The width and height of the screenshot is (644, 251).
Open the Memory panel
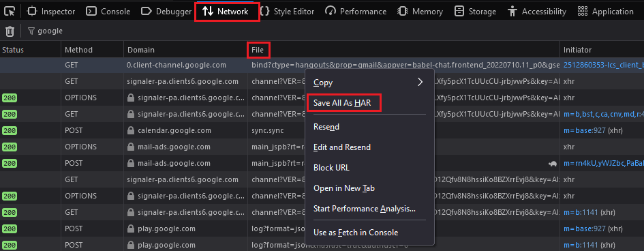(x=420, y=12)
